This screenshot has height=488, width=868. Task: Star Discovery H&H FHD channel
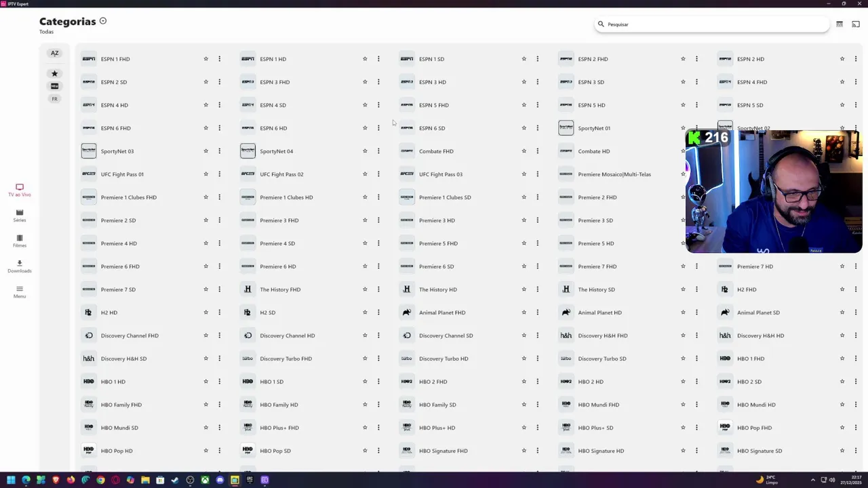683,335
